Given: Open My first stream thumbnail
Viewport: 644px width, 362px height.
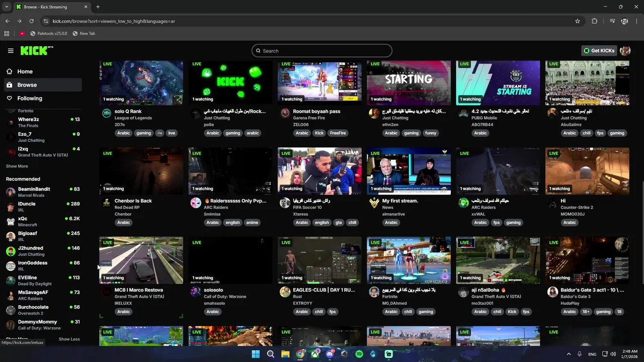Looking at the screenshot, I should point(409,171).
